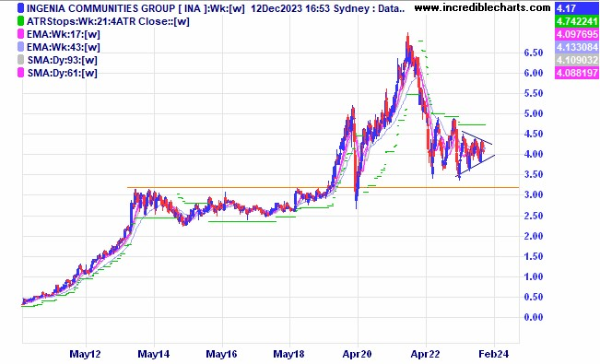This screenshot has width=600, height=364.
Task: Click the magenta SMA:Dy:61 legend swatch
Action: pyautogui.click(x=21, y=73)
